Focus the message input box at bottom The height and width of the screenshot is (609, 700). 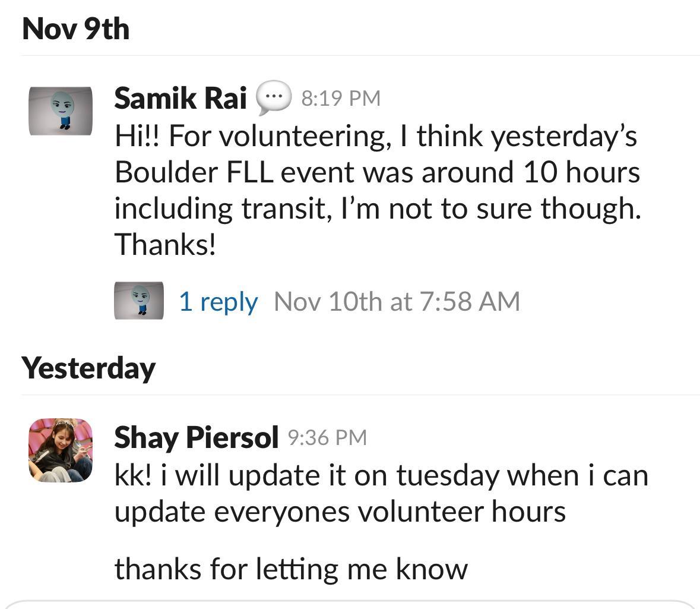(350, 605)
